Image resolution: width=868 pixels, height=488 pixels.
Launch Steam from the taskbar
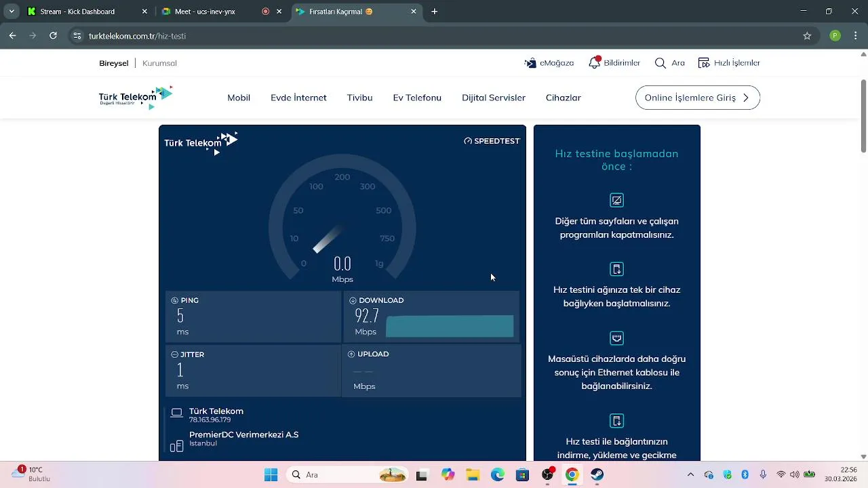click(597, 474)
